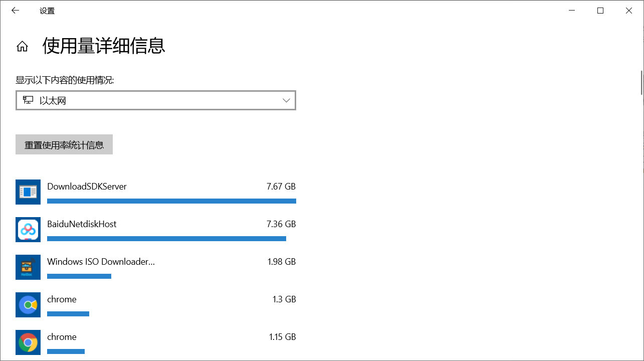Select the 7.67 GB usage value
The height and width of the screenshot is (361, 644).
point(282,186)
